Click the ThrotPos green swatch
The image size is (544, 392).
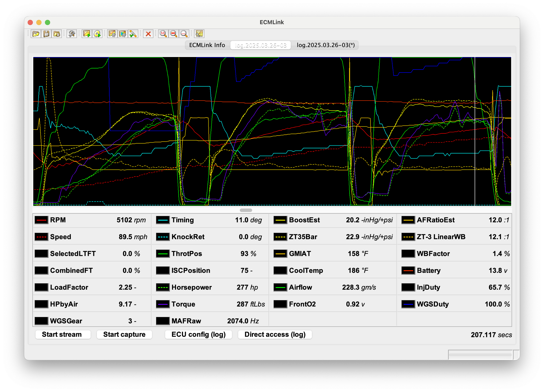(163, 254)
